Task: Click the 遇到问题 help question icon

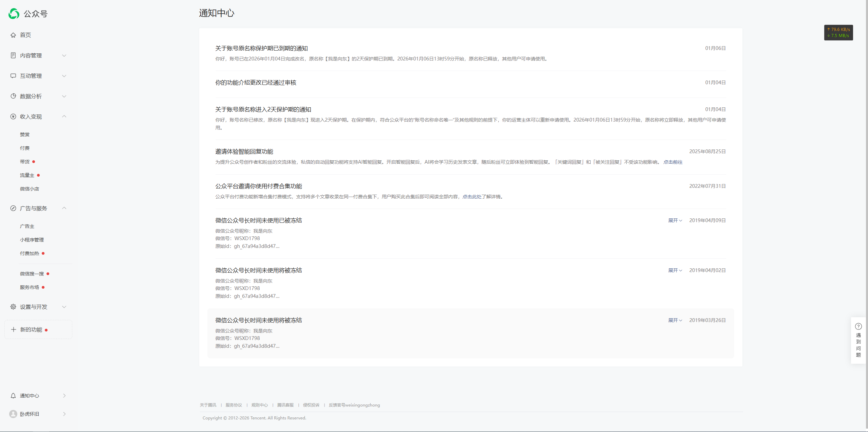Action: tap(858, 326)
